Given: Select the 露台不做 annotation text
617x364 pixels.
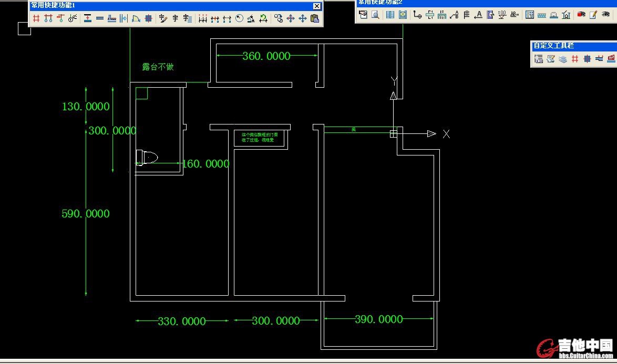Looking at the screenshot, I should click(158, 67).
